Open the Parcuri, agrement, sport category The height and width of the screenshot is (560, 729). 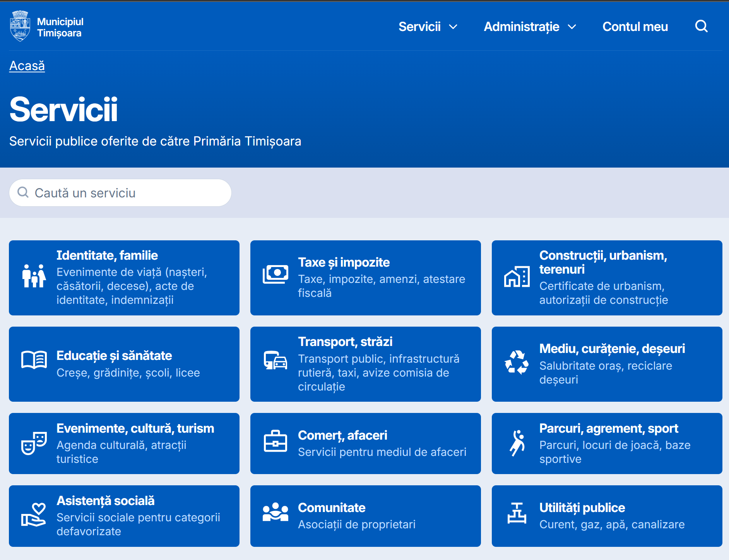click(x=607, y=443)
